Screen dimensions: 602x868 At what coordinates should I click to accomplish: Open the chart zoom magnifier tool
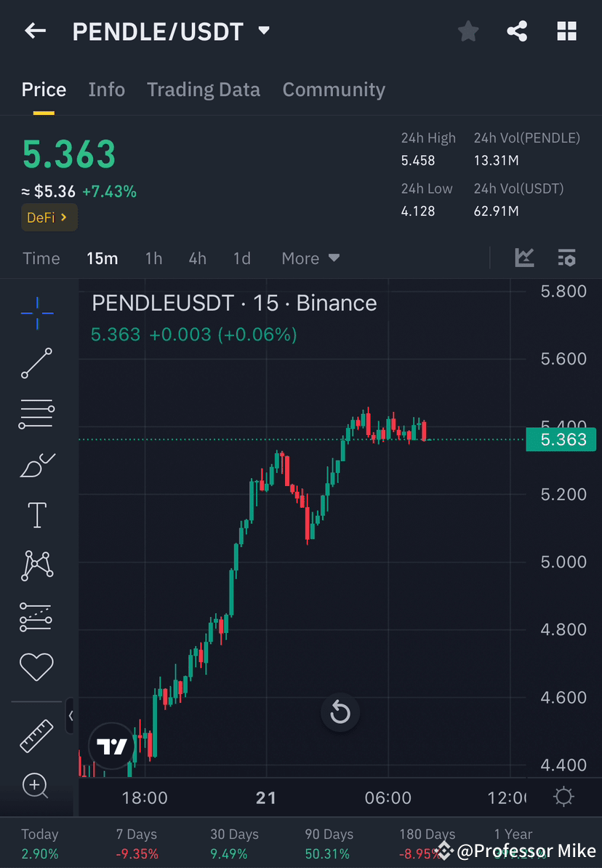(36, 786)
